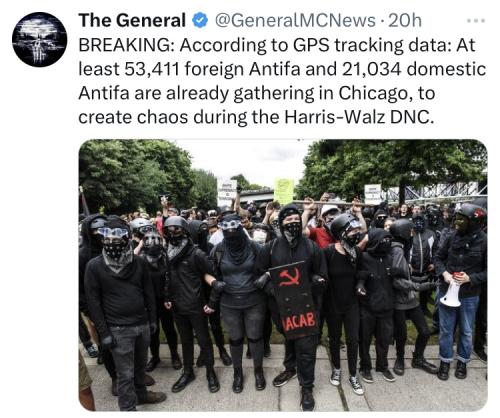The image size is (500, 418).
Task: Click the blue verified checkmark badge
Action: 200,21
